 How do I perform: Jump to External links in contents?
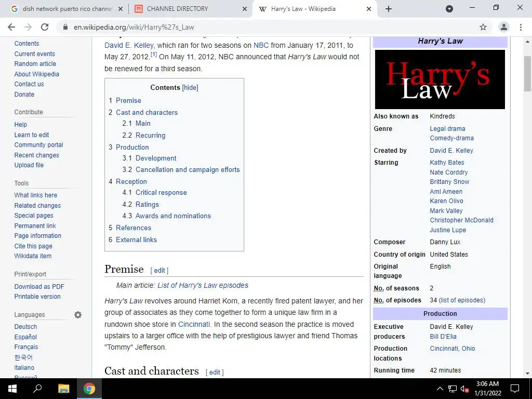(x=136, y=240)
